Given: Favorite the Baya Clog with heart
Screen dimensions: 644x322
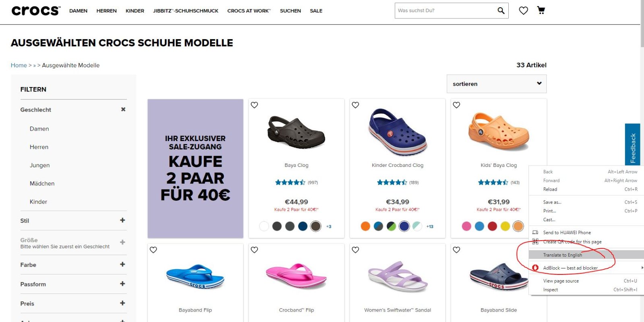Looking at the screenshot, I should coord(254,105).
